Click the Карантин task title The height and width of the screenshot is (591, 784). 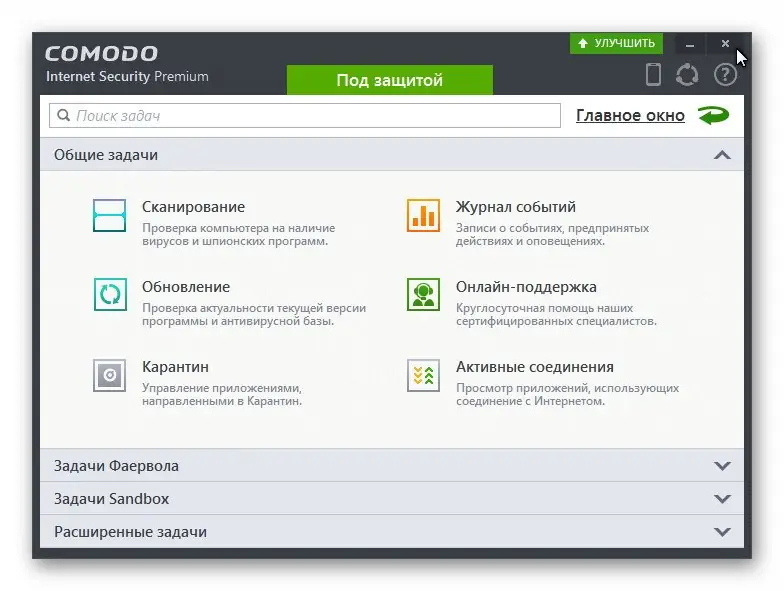pos(176,367)
